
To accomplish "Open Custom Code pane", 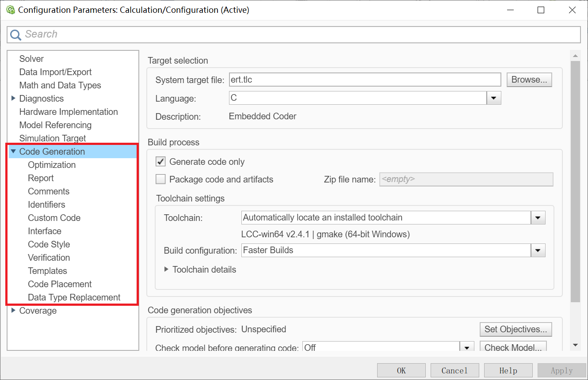I will click(54, 218).
